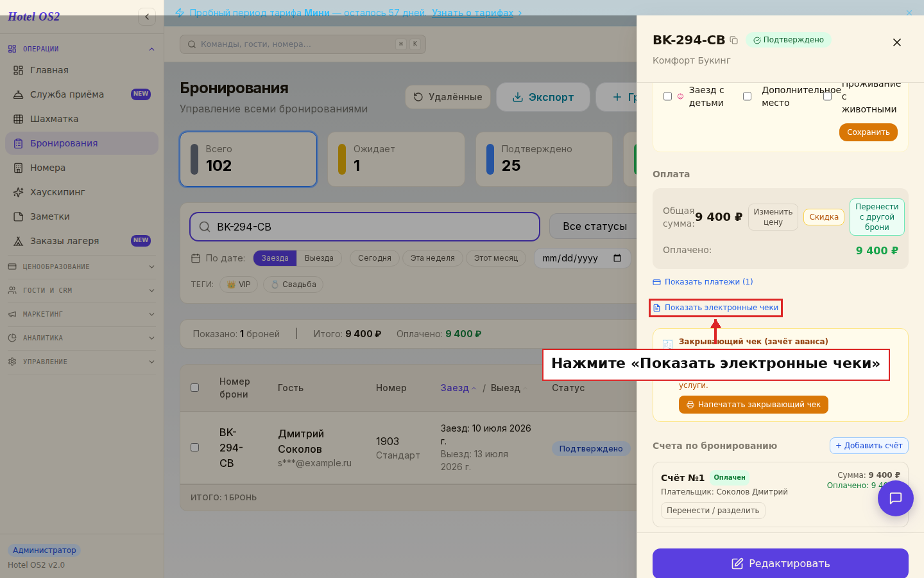
Task: Click the booking search field BK-294-CB
Action: 364,227
